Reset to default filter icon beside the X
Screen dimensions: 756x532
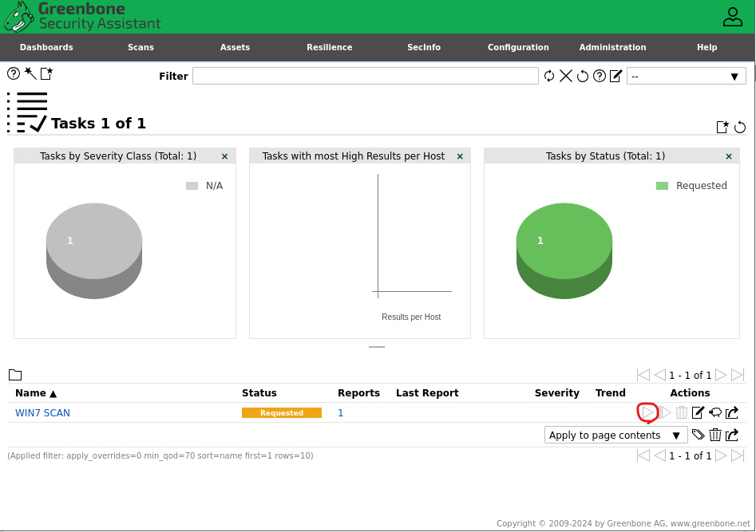[x=583, y=76]
